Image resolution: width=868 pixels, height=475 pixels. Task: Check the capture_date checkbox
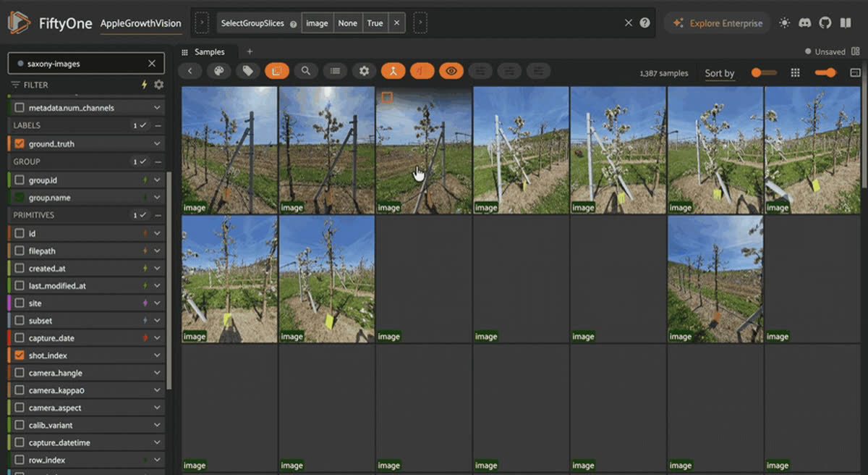coord(20,338)
